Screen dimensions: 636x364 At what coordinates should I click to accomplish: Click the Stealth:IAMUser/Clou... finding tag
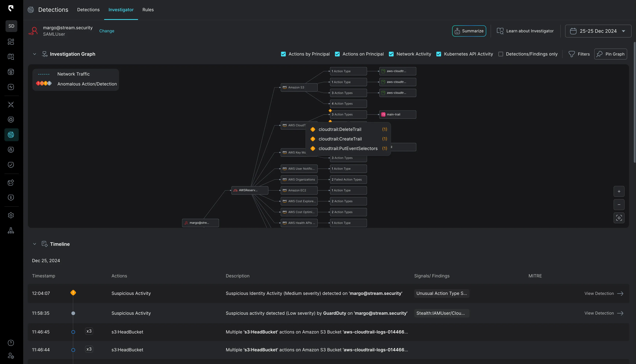click(442, 313)
